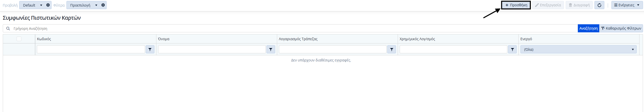Screen dimensions: 644x112
Task: Open settings gear beside the Προεπιλογή filter
Action: 103,5
